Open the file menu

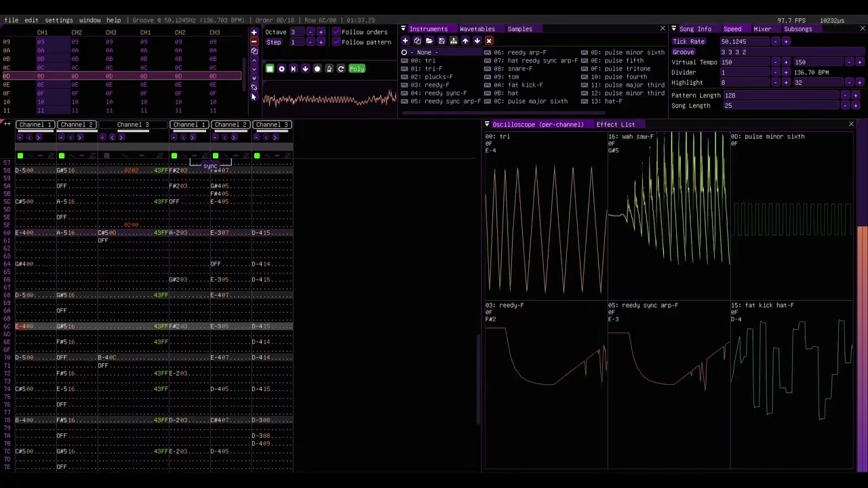11,20
